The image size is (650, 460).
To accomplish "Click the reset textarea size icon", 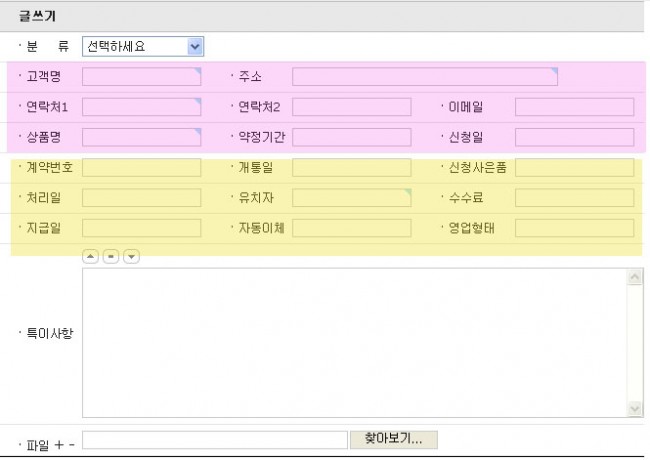I will pos(110,256).
